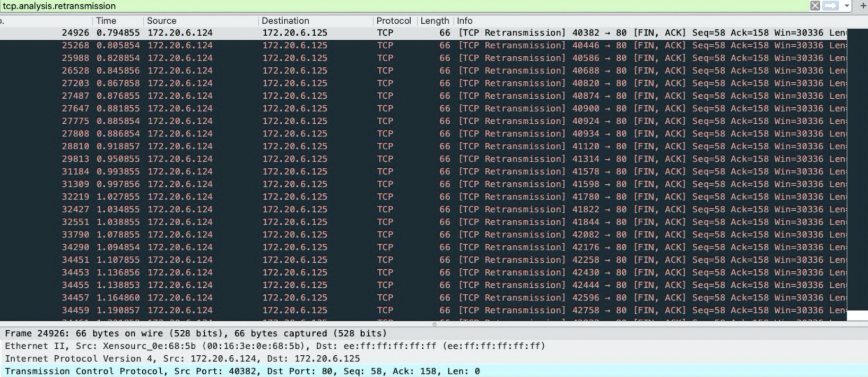Select packet row number 27487

click(x=423, y=96)
